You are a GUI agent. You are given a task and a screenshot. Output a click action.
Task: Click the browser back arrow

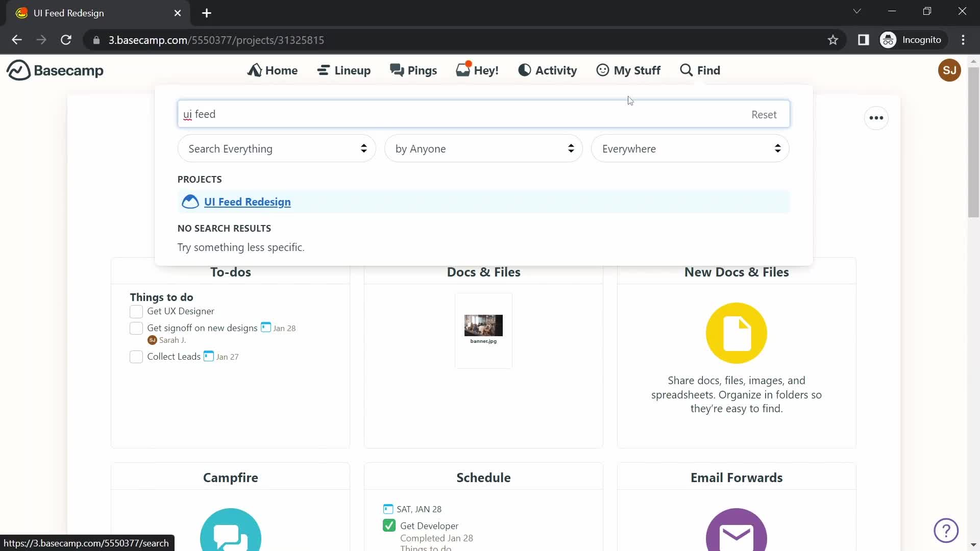pos(17,40)
